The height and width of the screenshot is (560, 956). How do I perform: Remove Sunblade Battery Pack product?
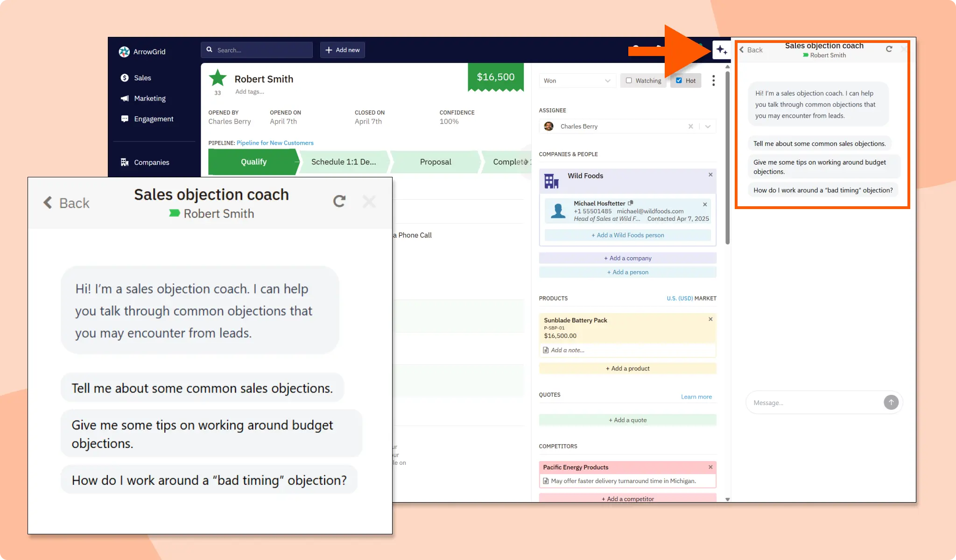click(710, 319)
